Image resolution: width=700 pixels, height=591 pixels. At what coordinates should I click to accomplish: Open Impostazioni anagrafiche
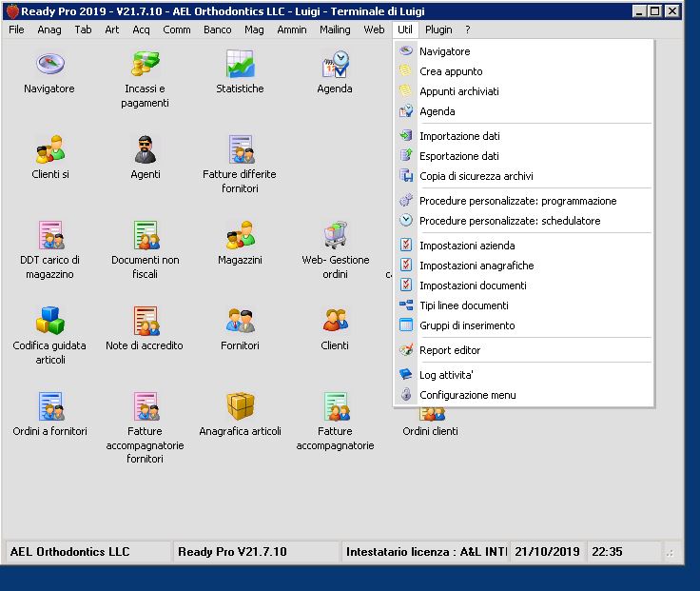coord(524,266)
